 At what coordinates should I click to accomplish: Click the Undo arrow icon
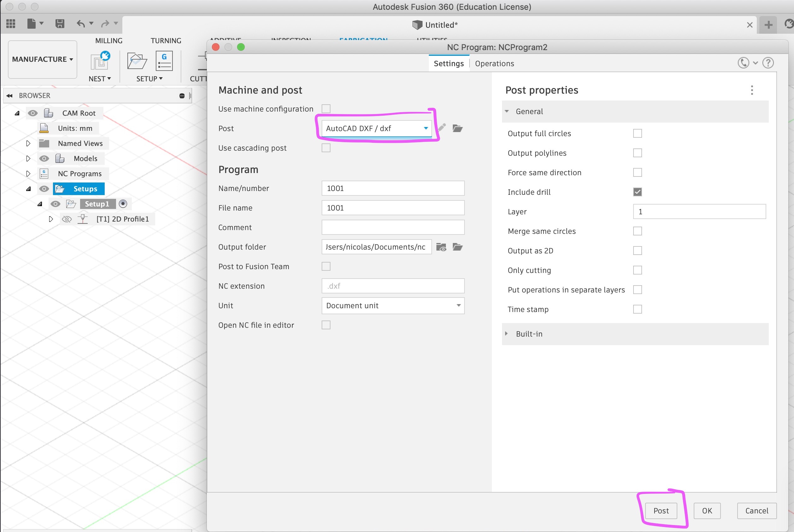(x=81, y=23)
